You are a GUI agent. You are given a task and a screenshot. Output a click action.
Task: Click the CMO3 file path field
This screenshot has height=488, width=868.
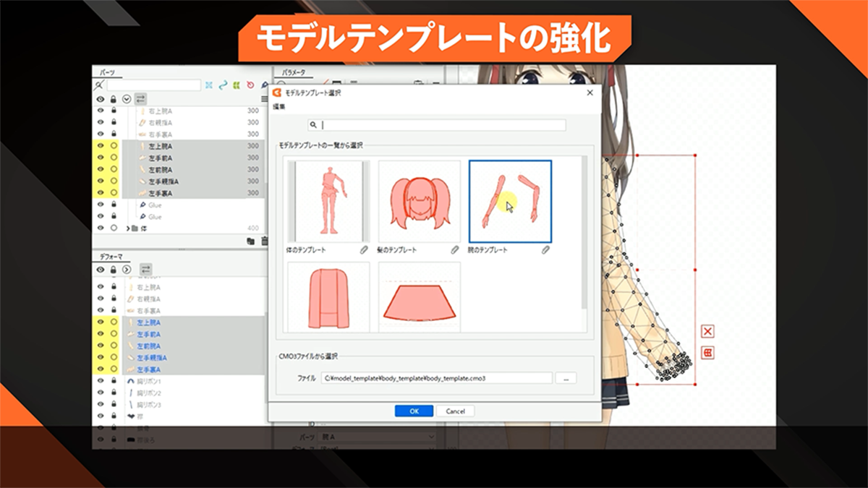coord(437,378)
